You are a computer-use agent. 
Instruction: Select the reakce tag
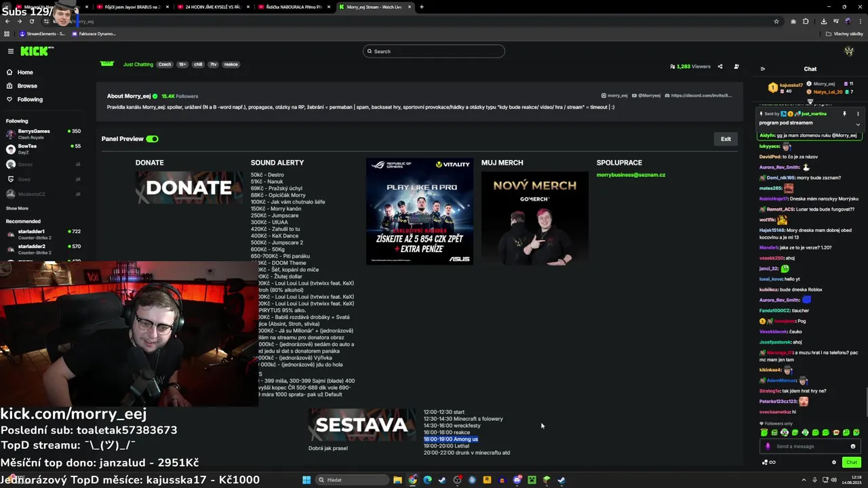[231, 64]
